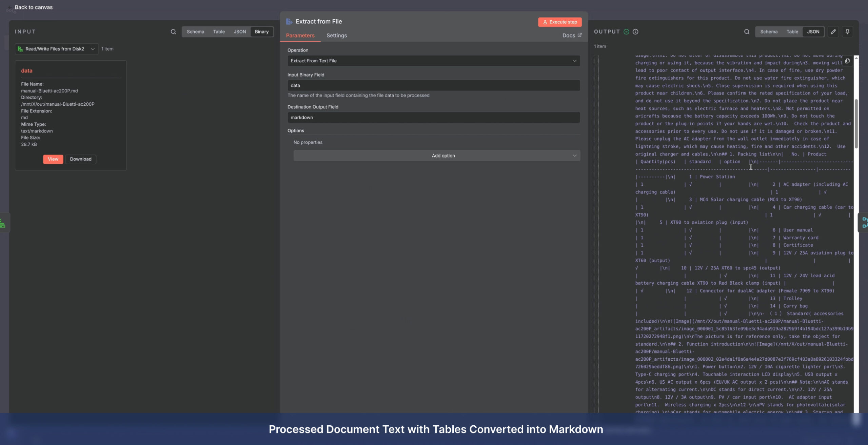Click the output panel search icon

(747, 32)
